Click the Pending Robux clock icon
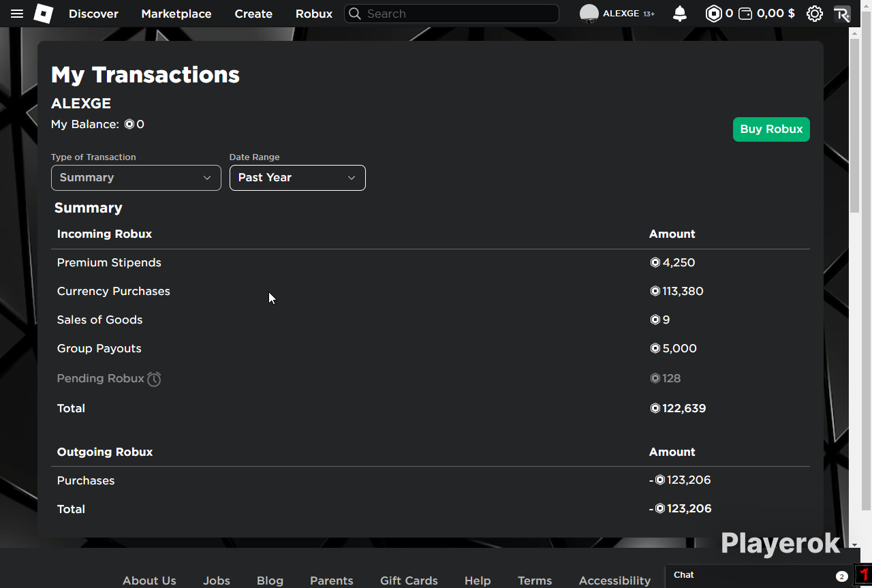872x588 pixels. [155, 379]
